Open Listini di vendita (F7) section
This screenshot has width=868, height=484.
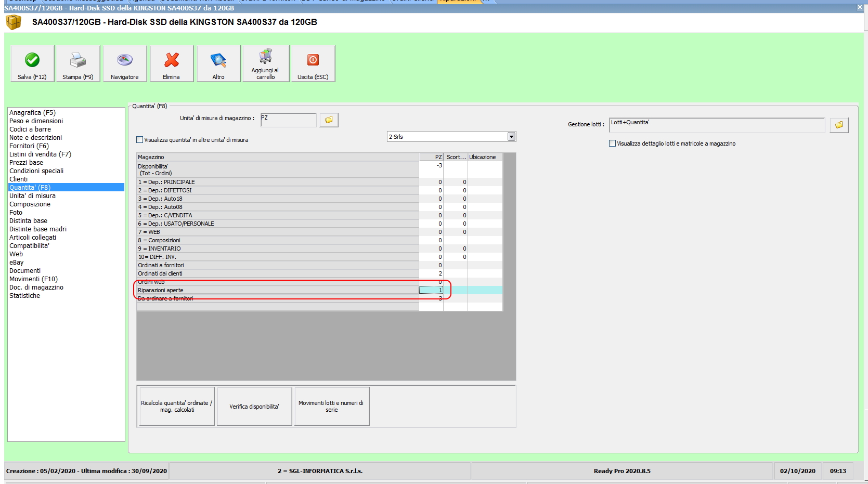(x=40, y=154)
